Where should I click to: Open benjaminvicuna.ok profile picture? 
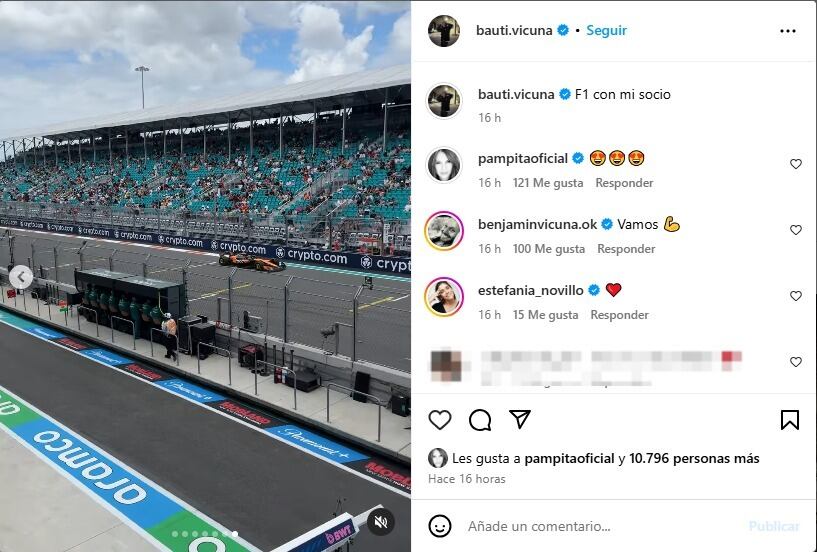[x=444, y=231]
